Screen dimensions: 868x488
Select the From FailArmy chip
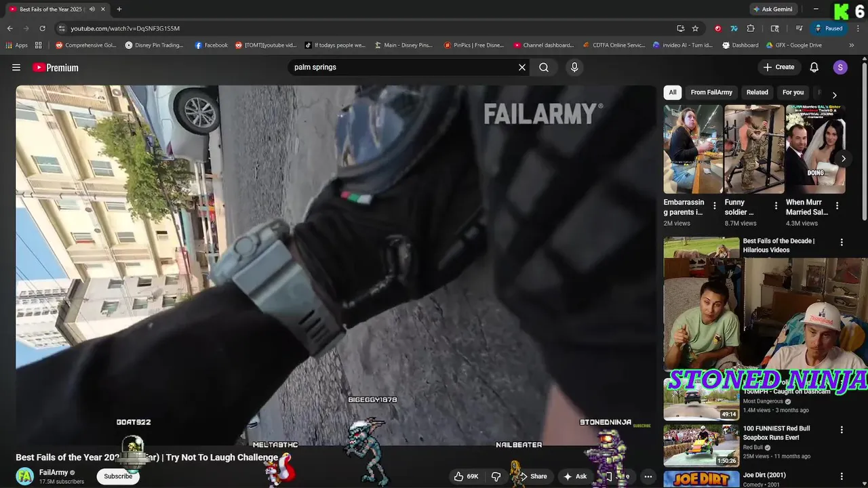tap(711, 92)
